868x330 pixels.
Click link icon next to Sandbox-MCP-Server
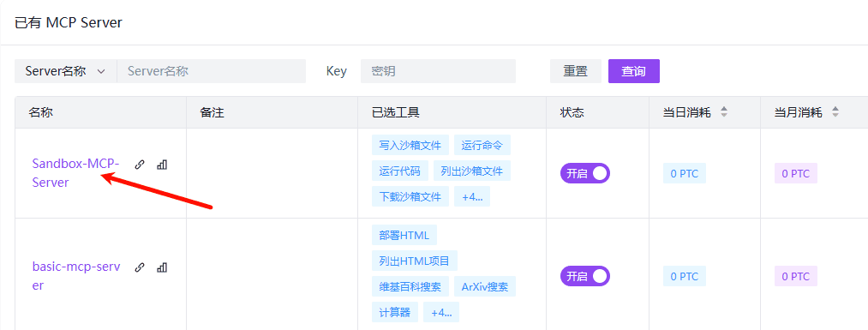[140, 165]
